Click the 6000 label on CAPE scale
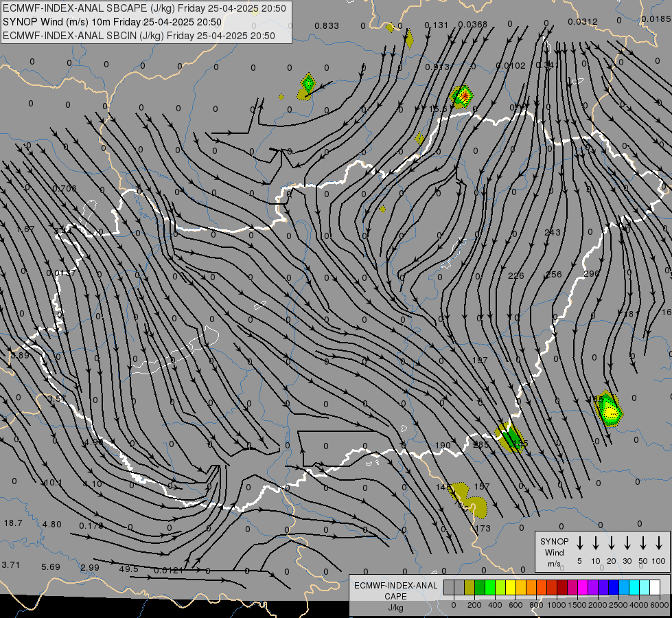 (660, 605)
